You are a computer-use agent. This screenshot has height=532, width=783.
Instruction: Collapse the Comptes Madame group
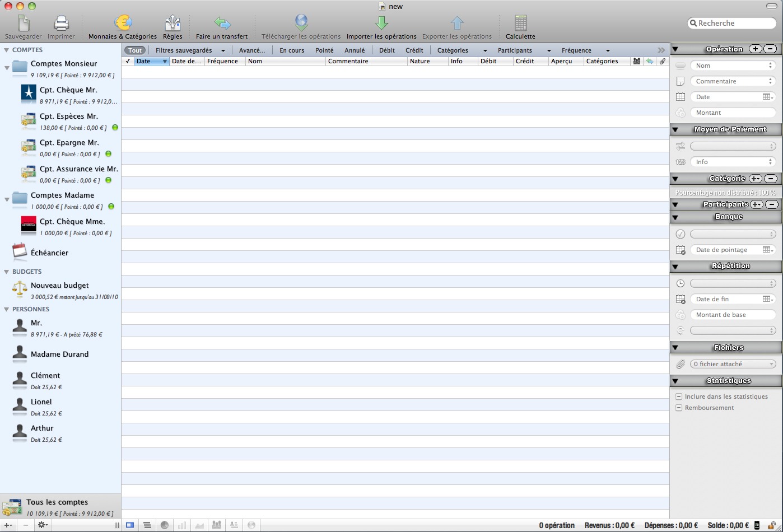(x=7, y=199)
